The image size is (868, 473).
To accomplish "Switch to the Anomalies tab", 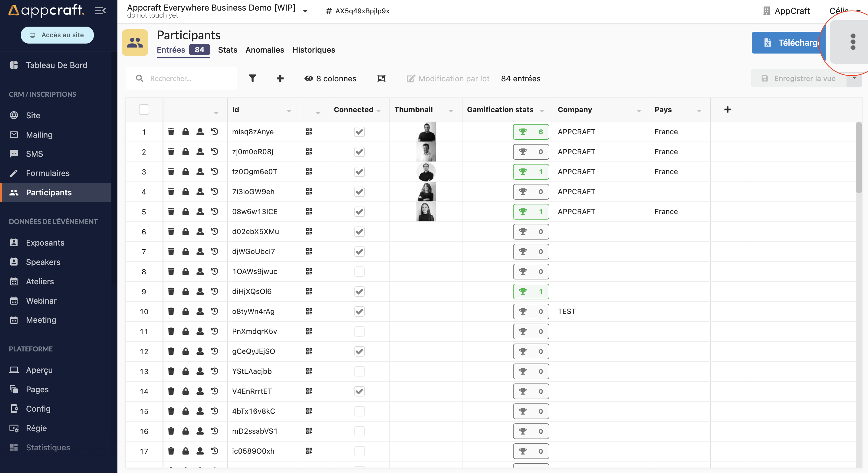I will [x=265, y=50].
